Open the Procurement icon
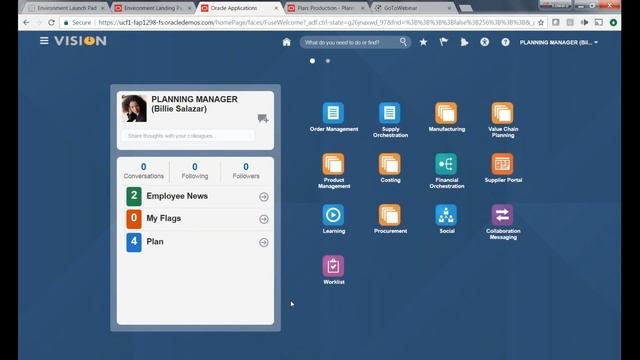The width and height of the screenshot is (640, 360). (389, 215)
